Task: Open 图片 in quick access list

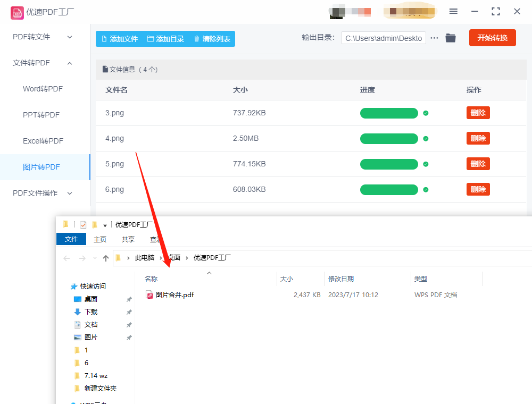Action: (x=90, y=338)
